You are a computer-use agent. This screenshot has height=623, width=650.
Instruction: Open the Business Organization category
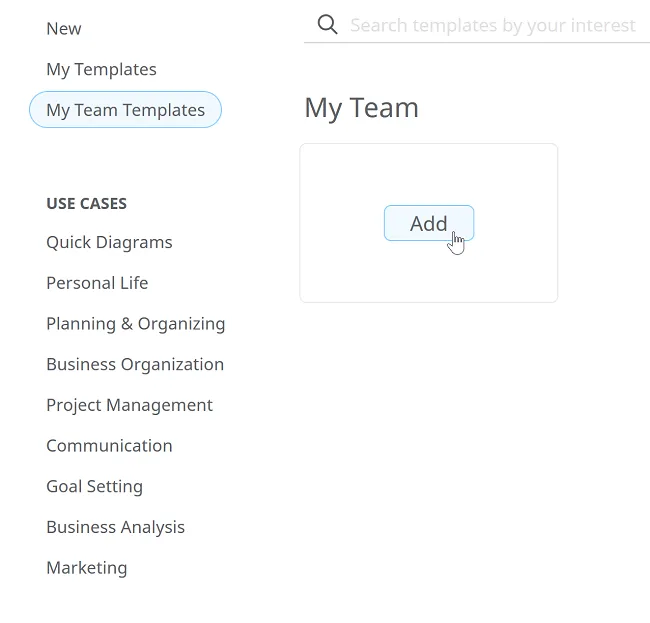click(135, 364)
